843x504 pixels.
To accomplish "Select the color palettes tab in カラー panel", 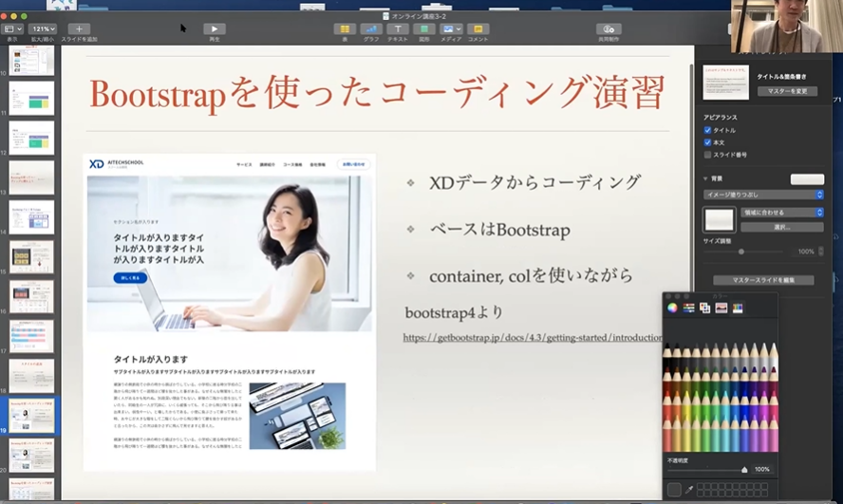I will (704, 308).
